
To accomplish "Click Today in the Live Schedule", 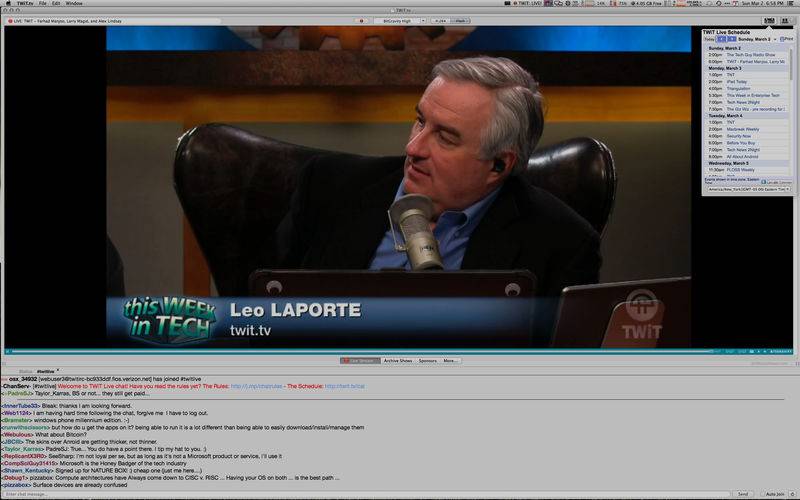I will click(x=709, y=39).
